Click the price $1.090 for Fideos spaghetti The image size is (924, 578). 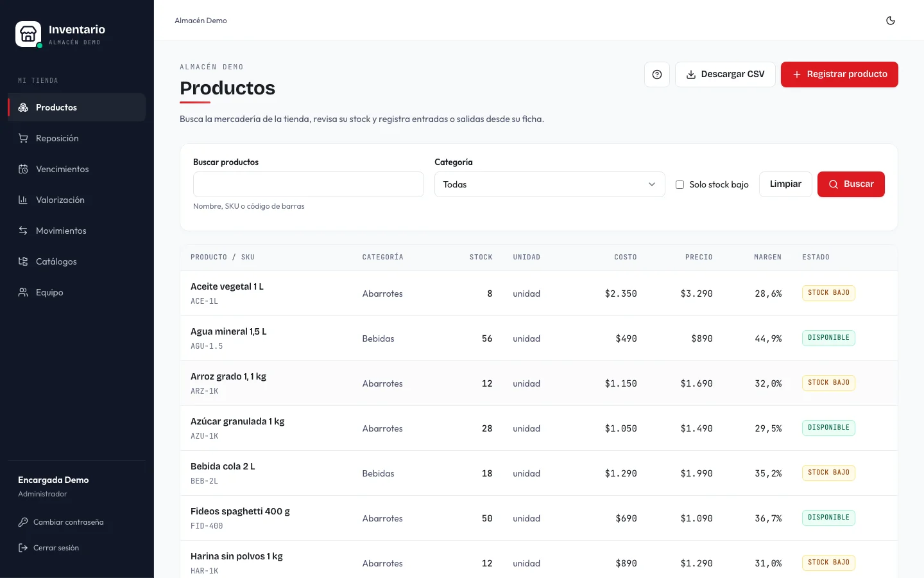(x=696, y=518)
